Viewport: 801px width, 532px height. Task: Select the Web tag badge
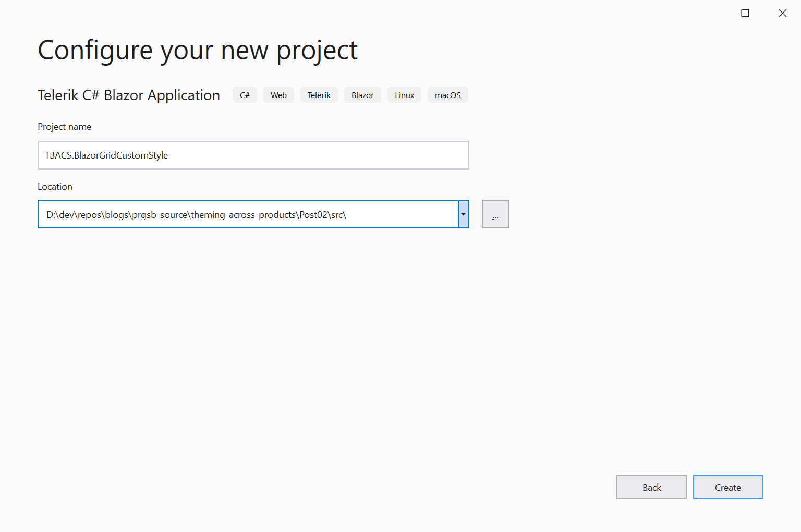[x=278, y=95]
